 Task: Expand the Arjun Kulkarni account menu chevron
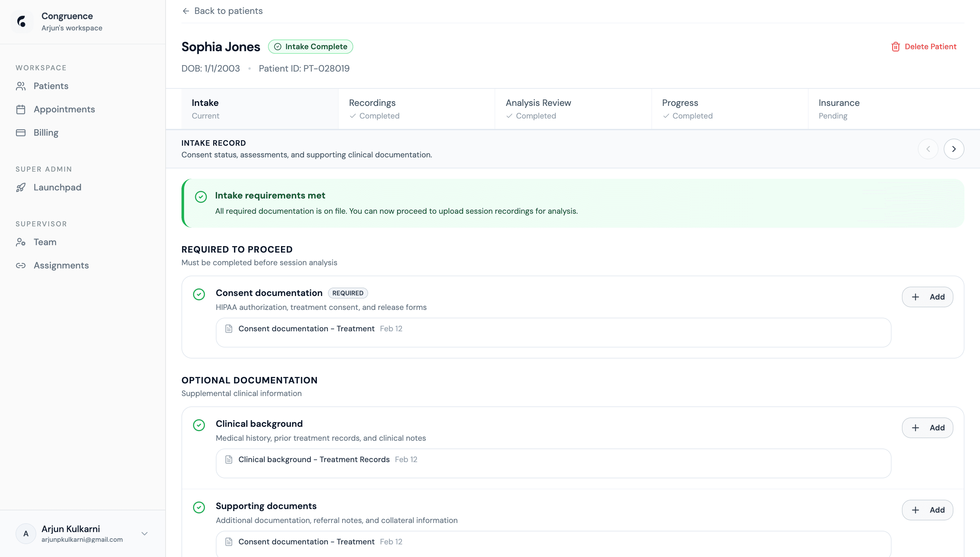[x=145, y=534]
